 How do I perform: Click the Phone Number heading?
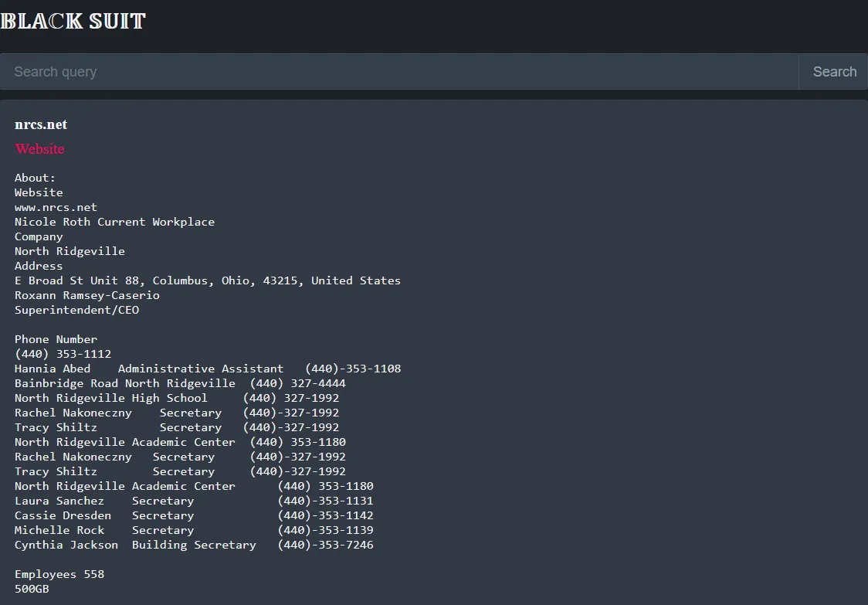click(56, 339)
